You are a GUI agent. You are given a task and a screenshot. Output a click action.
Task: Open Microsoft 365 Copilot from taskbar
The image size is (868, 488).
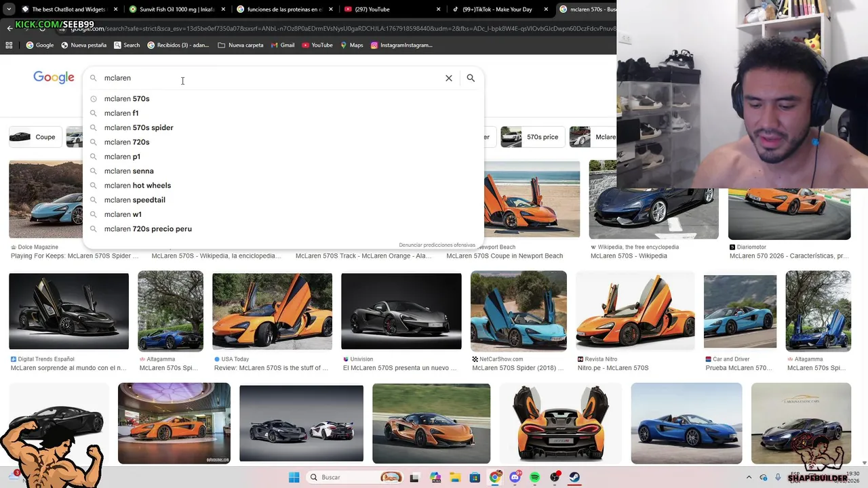click(435, 477)
